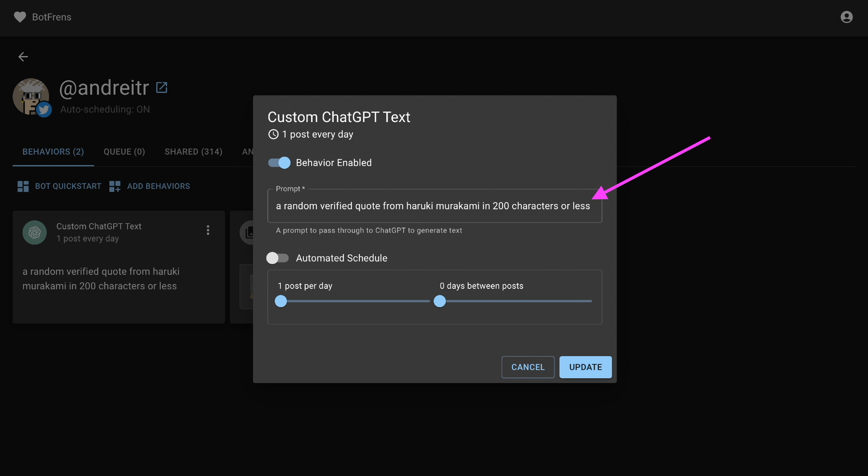Open @andreitr profile external link icon
Screen dimensions: 868x476
(161, 87)
